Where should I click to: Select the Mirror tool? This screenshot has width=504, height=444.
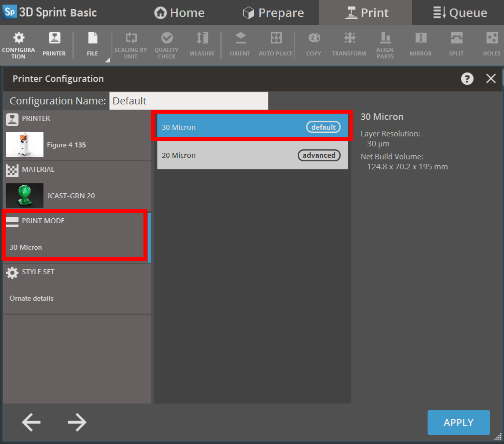(420, 44)
